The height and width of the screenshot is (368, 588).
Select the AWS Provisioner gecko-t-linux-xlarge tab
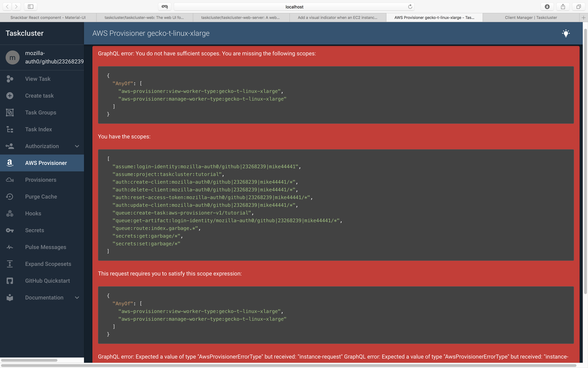click(x=434, y=18)
